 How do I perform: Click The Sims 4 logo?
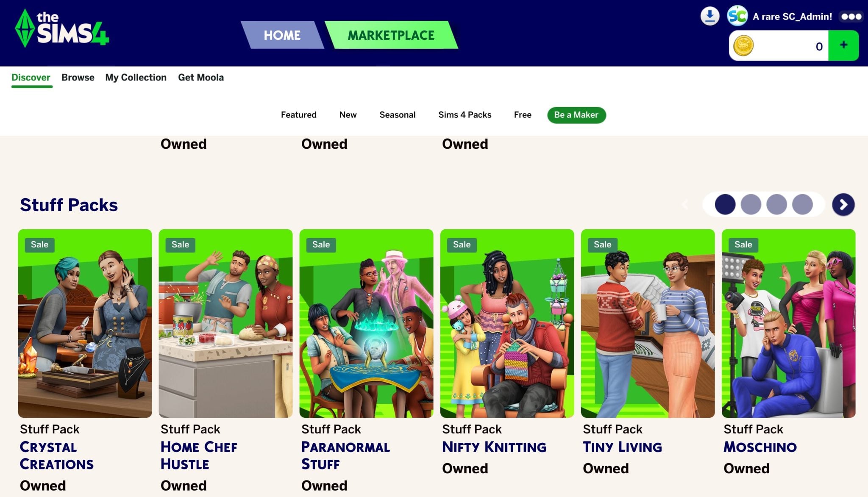tap(62, 28)
